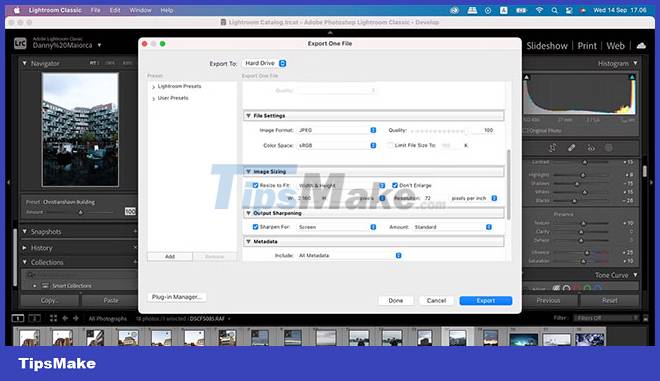
Task: Open Image Format JPEG dropdown
Action: click(x=337, y=130)
